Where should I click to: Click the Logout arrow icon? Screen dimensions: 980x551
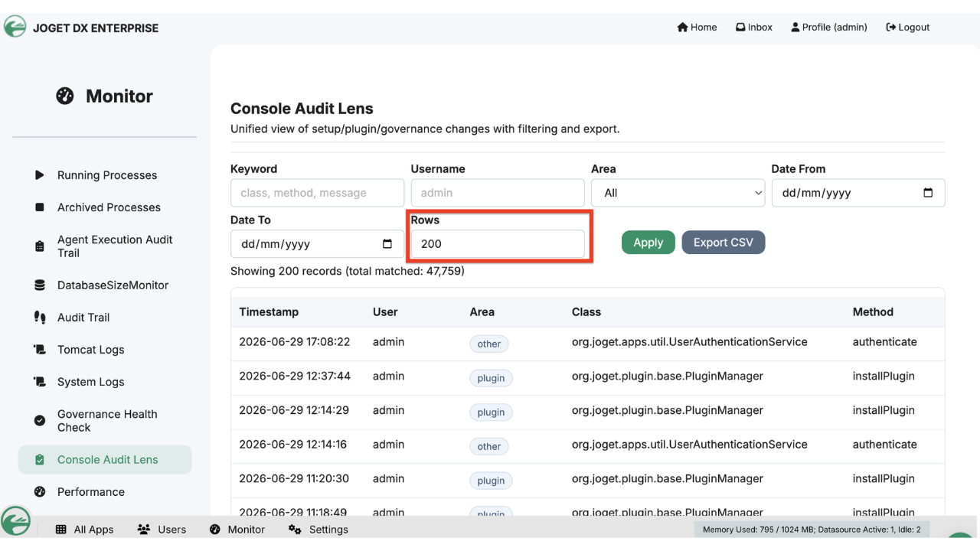pyautogui.click(x=891, y=28)
